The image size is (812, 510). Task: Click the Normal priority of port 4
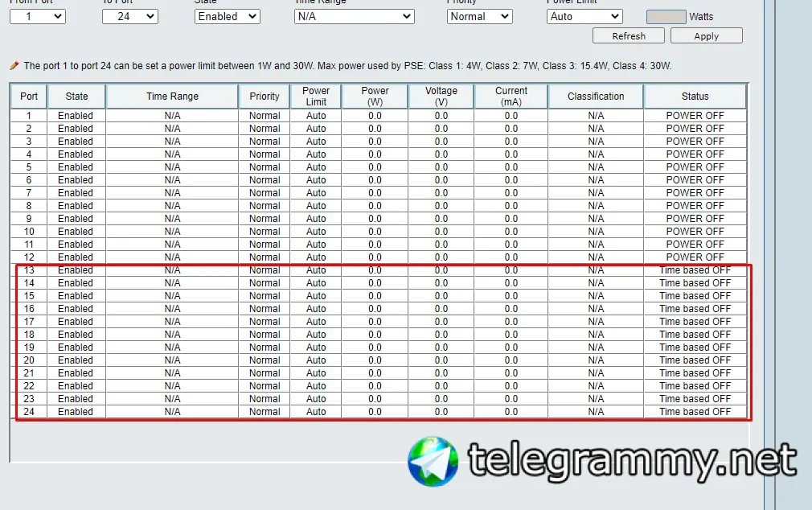[265, 154]
